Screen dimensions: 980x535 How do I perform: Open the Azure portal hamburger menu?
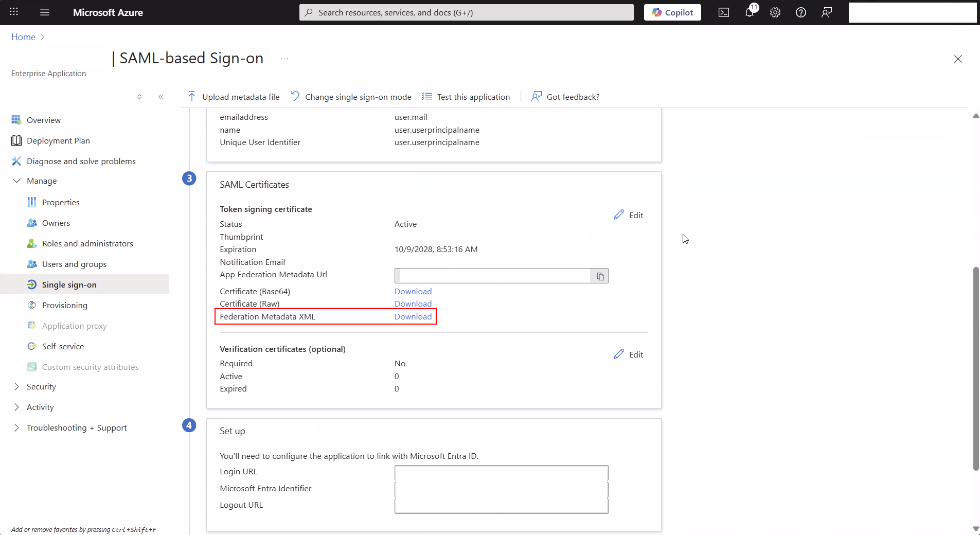[x=45, y=12]
